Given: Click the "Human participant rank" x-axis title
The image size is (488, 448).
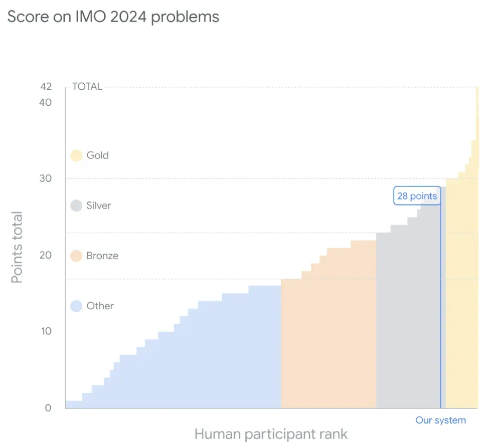Looking at the screenshot, I should point(271,433).
